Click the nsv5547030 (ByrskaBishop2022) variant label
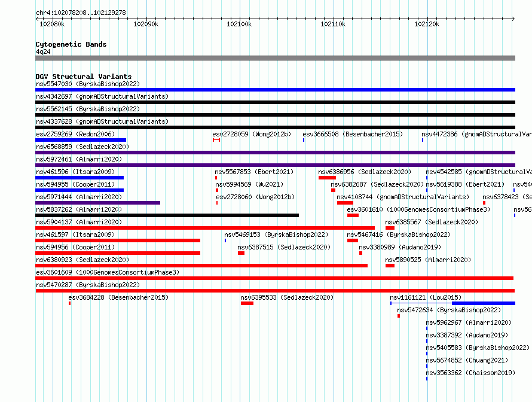The image size is (532, 402). (x=88, y=84)
